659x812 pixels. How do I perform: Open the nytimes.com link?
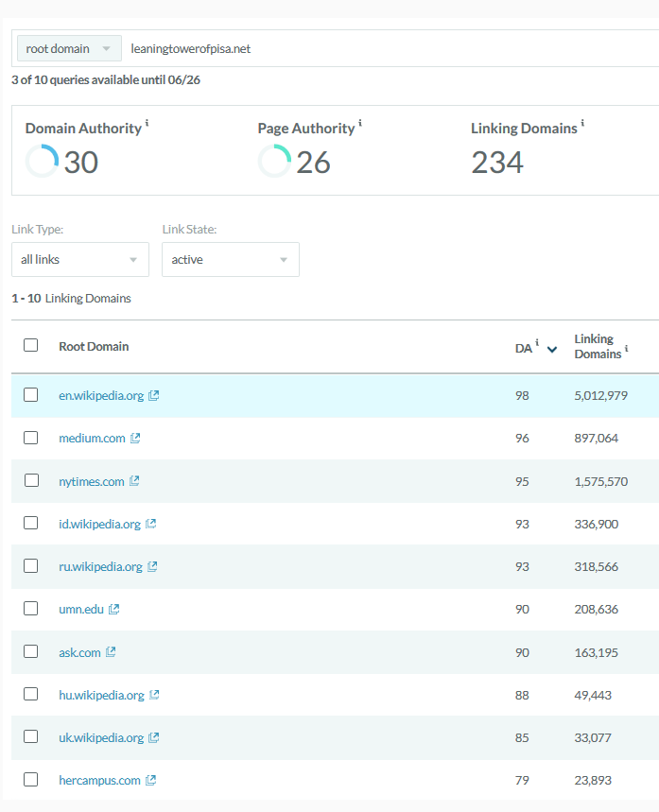click(x=92, y=481)
